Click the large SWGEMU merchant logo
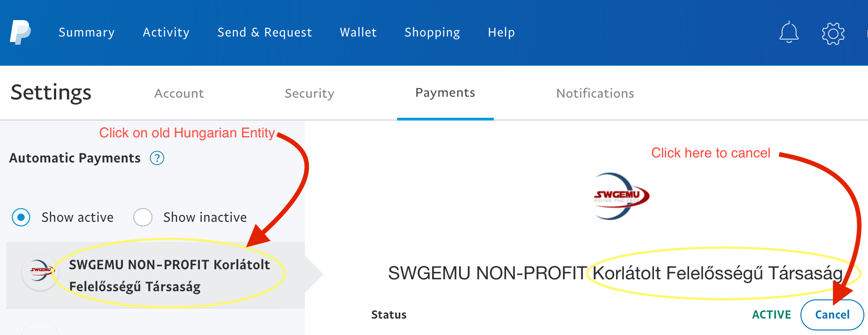This screenshot has height=335, width=868. [x=621, y=196]
